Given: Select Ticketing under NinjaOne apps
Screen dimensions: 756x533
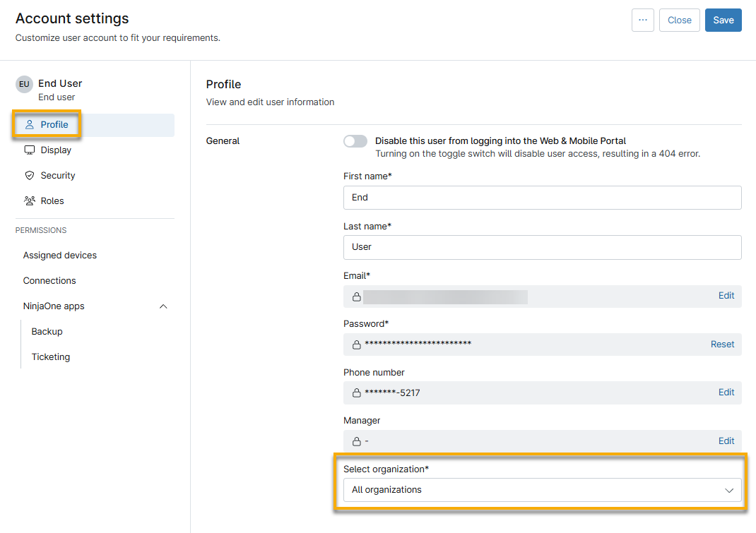Looking at the screenshot, I should pyautogui.click(x=51, y=357).
